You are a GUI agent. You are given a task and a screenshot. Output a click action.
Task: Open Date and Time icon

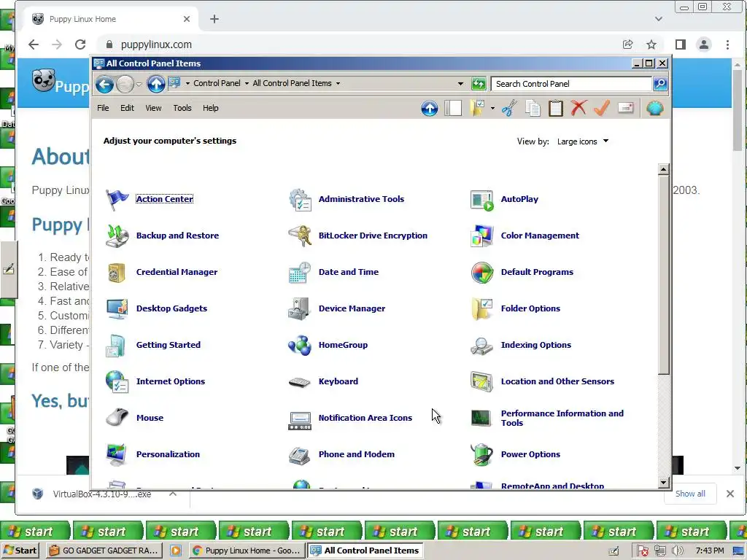coord(300,273)
